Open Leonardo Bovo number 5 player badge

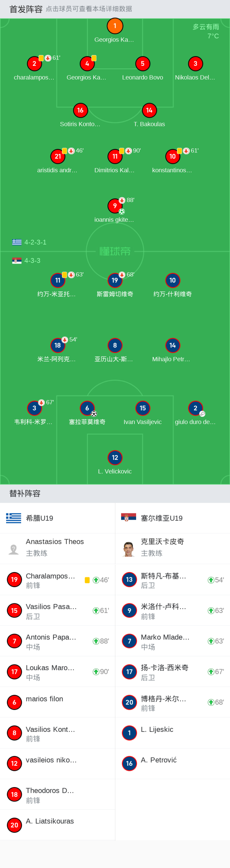point(142,64)
